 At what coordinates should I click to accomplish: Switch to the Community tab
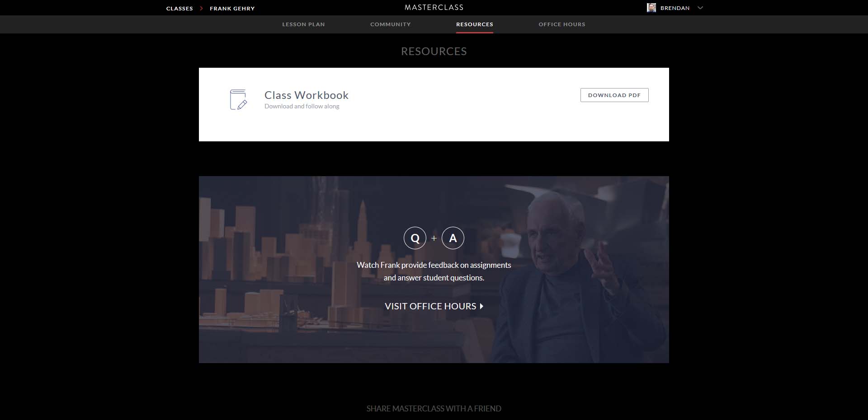point(390,24)
